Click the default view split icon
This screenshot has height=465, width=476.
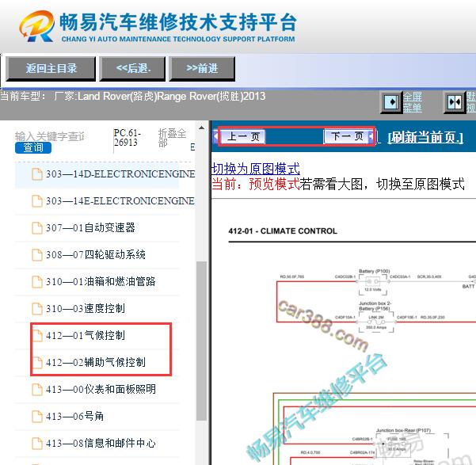pyautogui.click(x=455, y=102)
